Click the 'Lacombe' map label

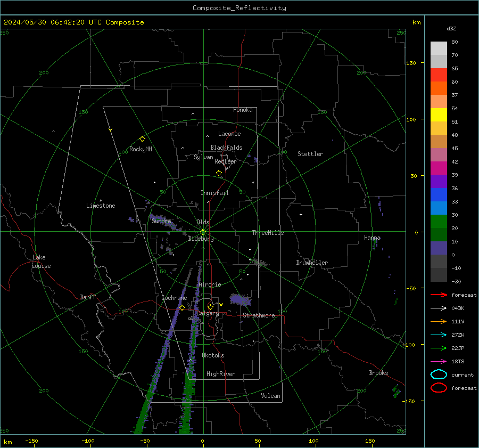tap(229, 134)
